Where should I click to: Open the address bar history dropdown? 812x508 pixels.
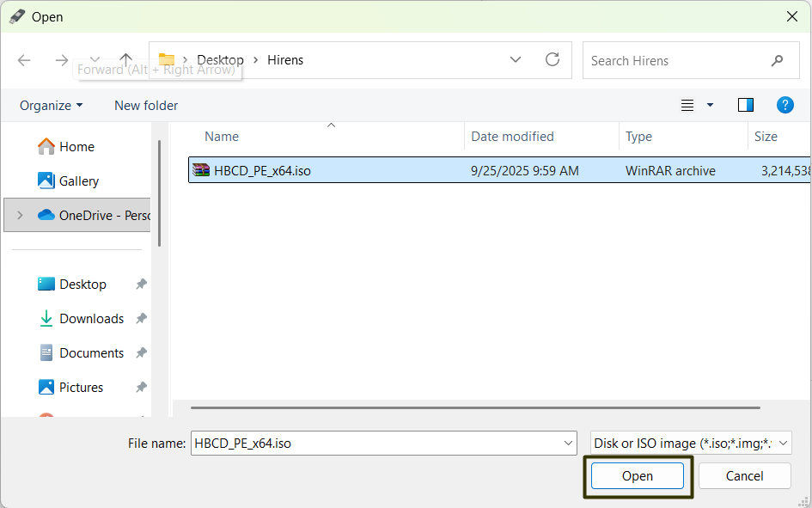(516, 60)
